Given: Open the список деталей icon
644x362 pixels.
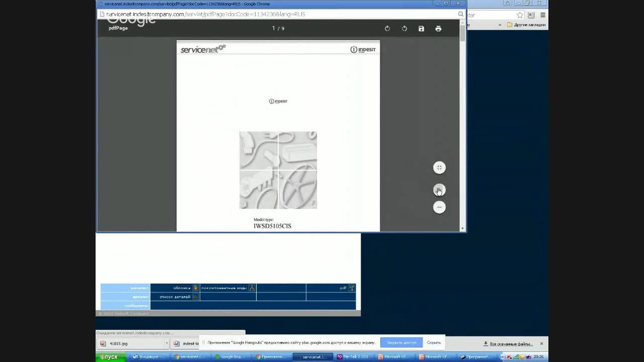Looking at the screenshot, I should click(196, 297).
